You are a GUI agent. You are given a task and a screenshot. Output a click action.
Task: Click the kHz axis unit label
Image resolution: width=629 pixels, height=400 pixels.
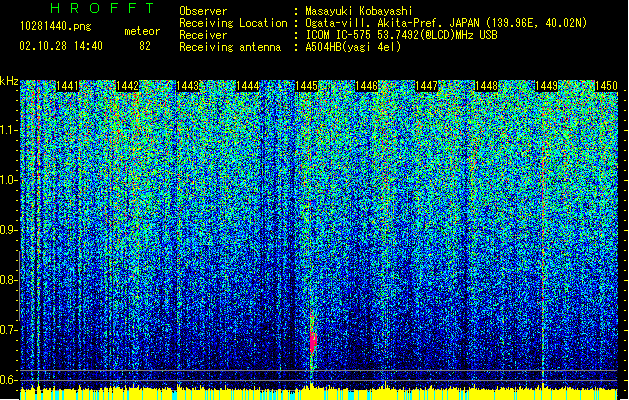(x=9, y=81)
